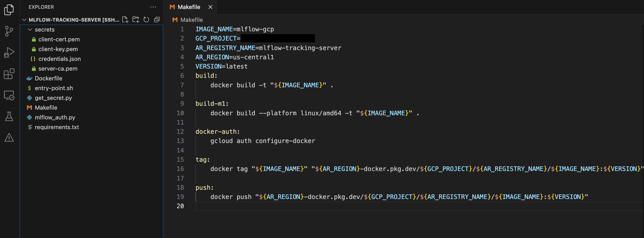The height and width of the screenshot is (238, 644).
Task: Click VERSION=latest on line 5
Action: [221, 66]
